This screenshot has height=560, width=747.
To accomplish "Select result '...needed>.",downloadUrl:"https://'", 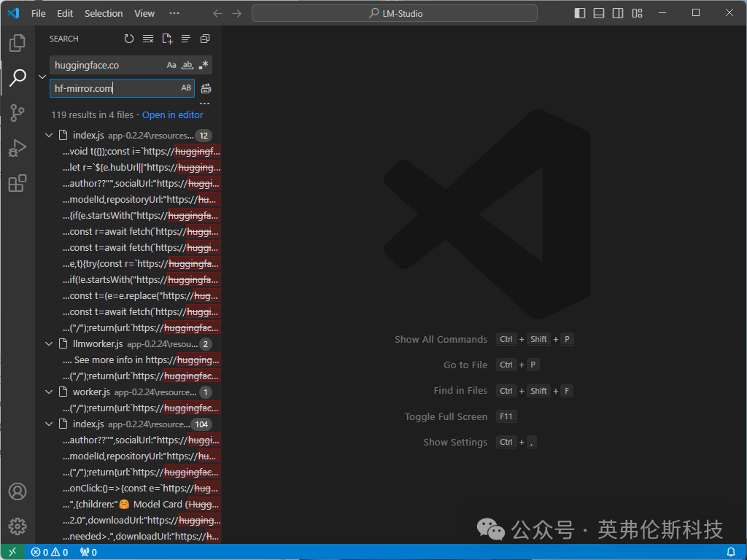I will click(x=142, y=536).
